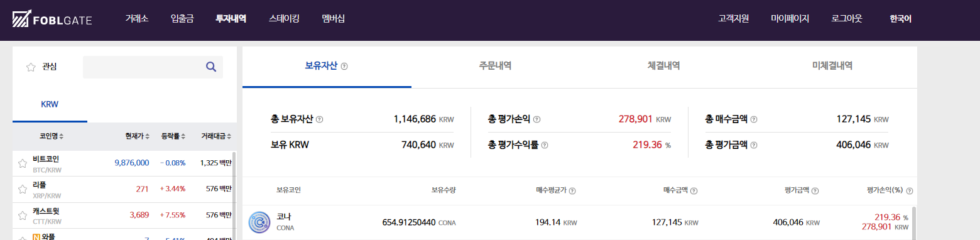The width and height of the screenshot is (980, 240).
Task: Show help icon beside 매수평균가 column
Action: tap(572, 191)
